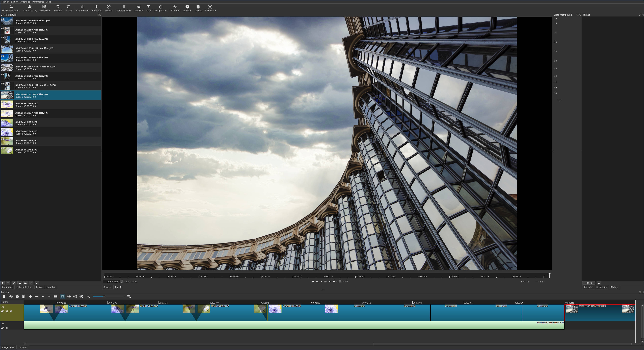Click the Crête-mètre toolbar icon
644x350 pixels.
click(x=82, y=8)
